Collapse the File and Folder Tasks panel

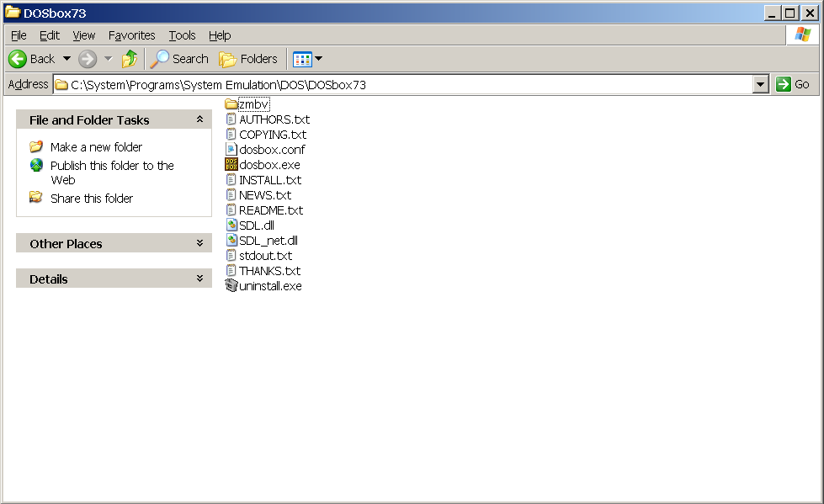(x=199, y=119)
